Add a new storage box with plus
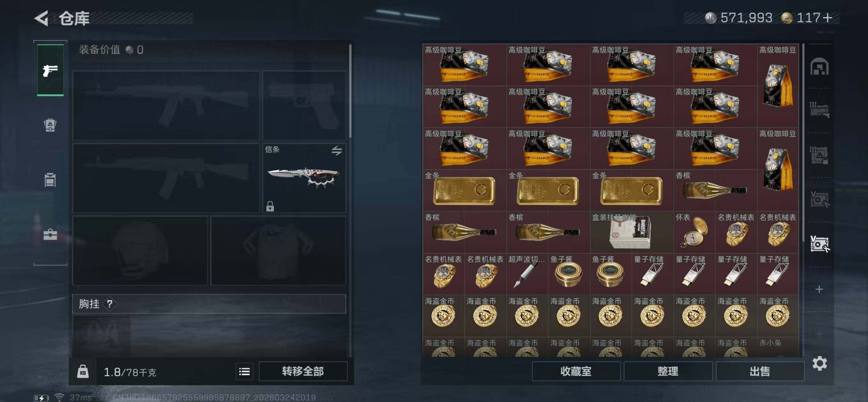The height and width of the screenshot is (402, 868). 819,289
